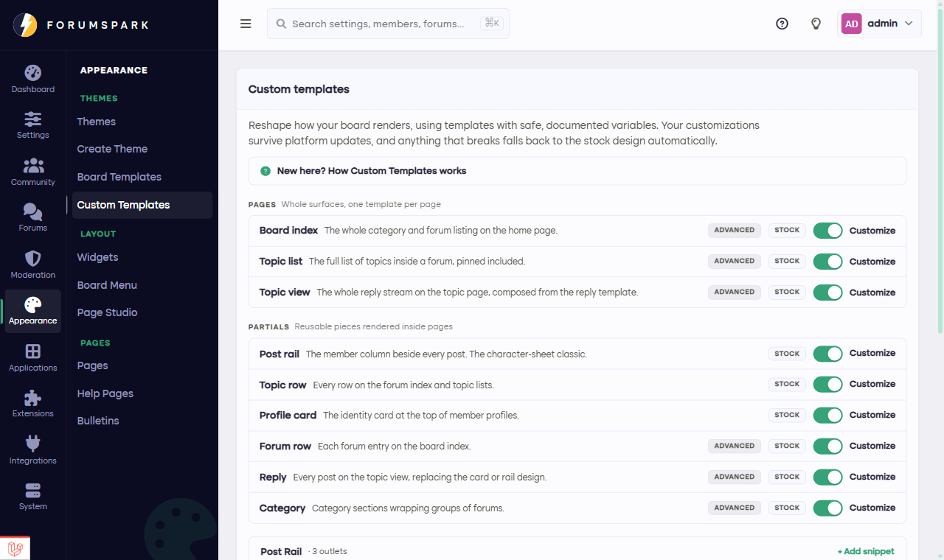This screenshot has height=560, width=944.
Task: Click the AD admin avatar
Action: (x=852, y=24)
